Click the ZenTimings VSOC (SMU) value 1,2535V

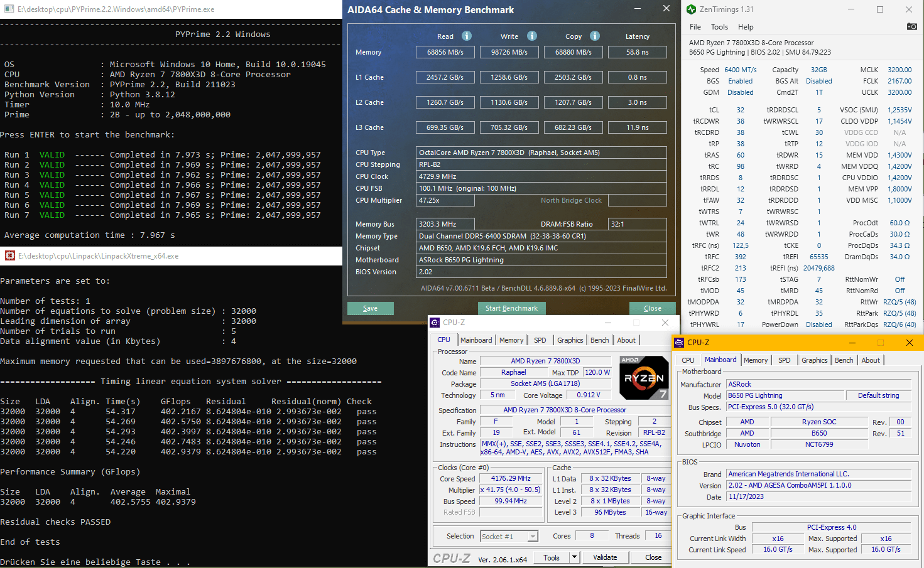[900, 110]
